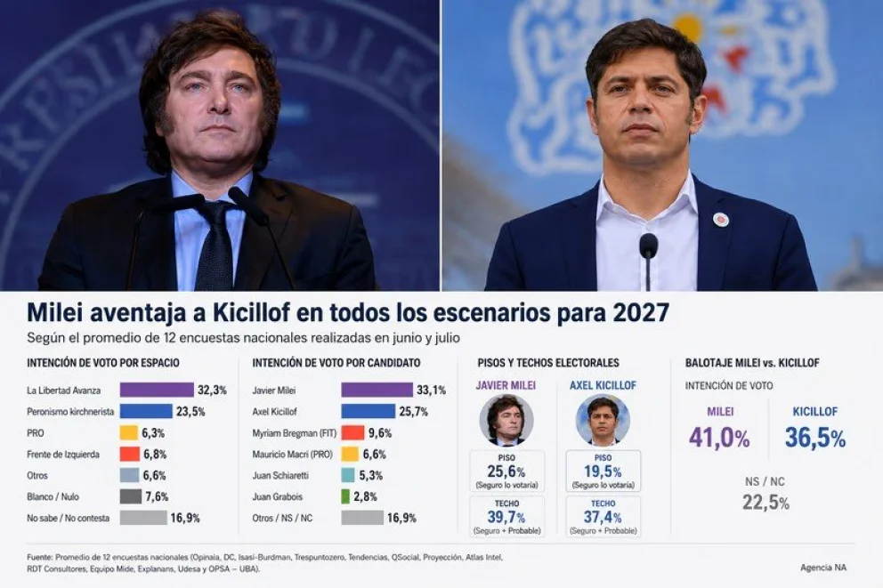
Task: Click the large photo of Milei at microphones
Action: tap(220, 145)
